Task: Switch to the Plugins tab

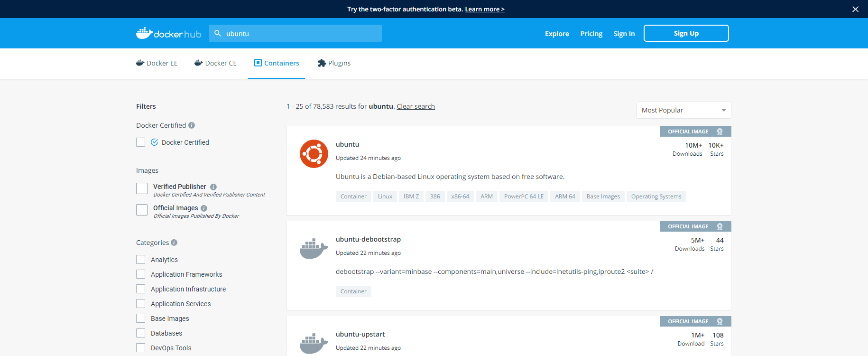Action: [x=334, y=63]
